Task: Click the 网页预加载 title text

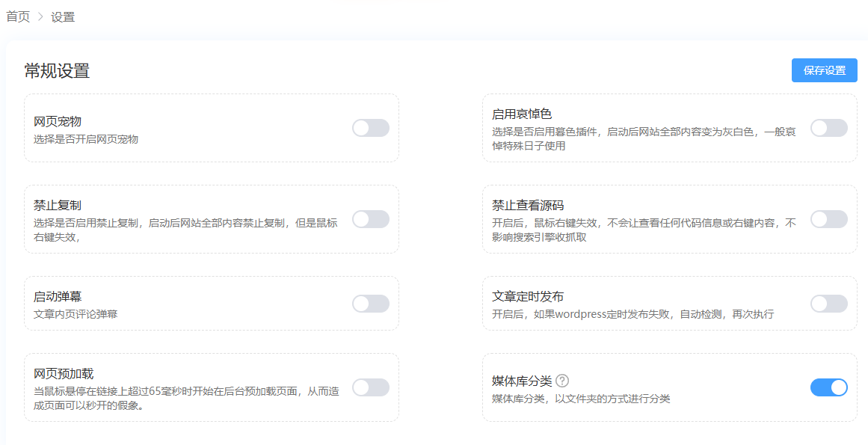Action: pos(64,374)
